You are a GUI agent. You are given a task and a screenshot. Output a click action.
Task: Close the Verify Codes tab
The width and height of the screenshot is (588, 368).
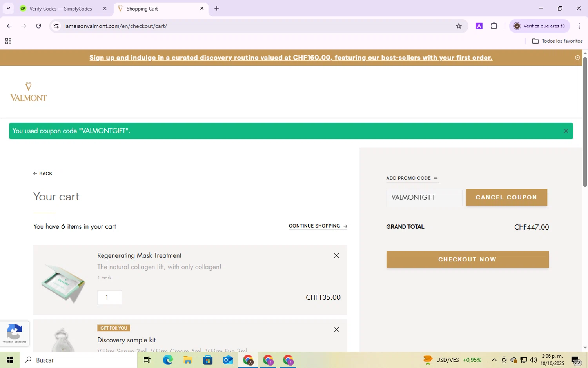[105, 8]
